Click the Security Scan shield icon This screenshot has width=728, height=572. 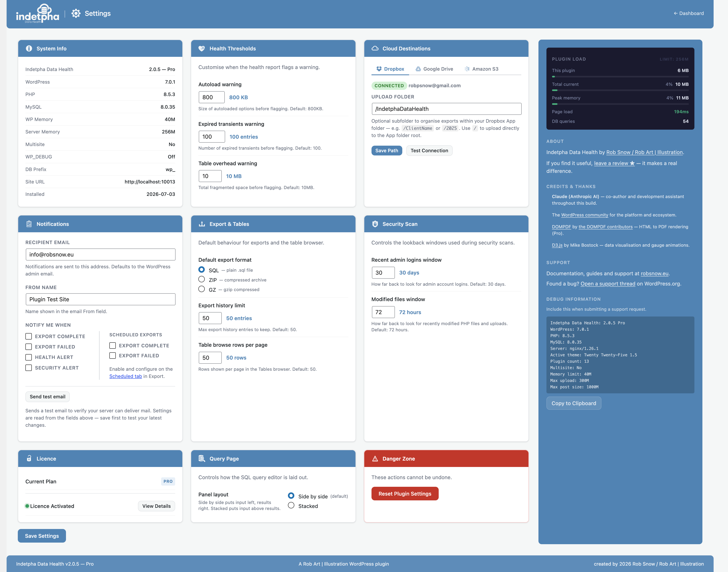pyautogui.click(x=375, y=224)
